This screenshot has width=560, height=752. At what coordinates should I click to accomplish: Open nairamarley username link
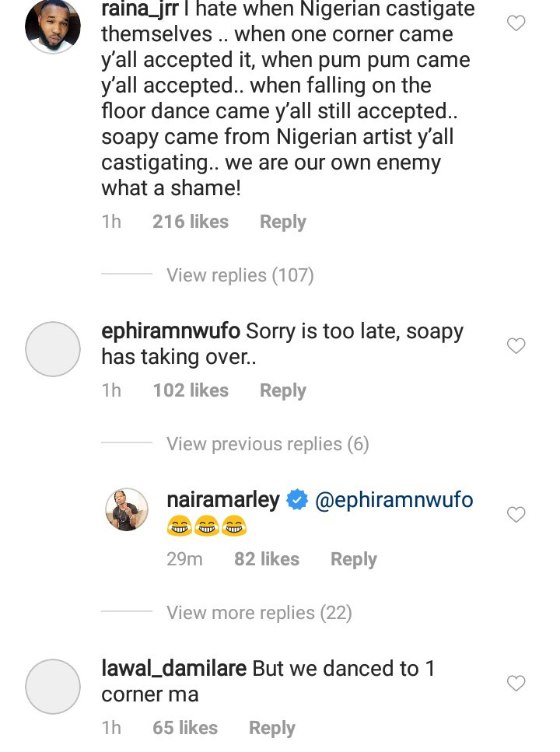[x=222, y=499]
